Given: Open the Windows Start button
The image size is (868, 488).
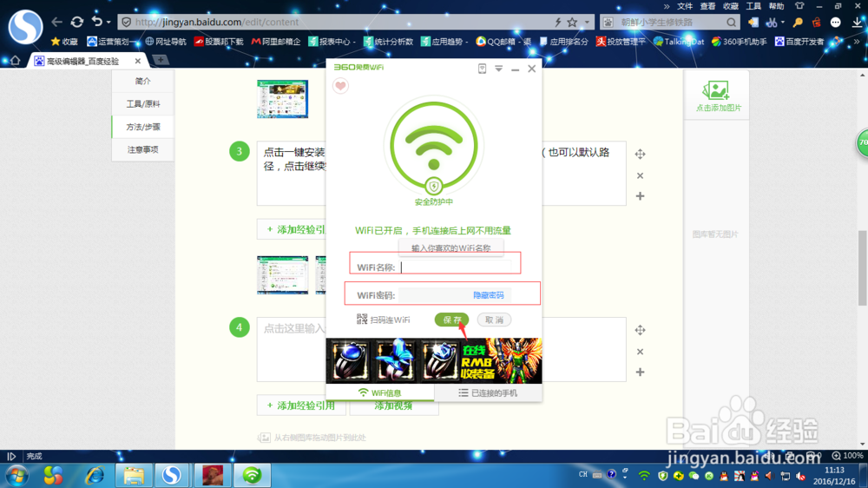Looking at the screenshot, I should click(x=17, y=475).
